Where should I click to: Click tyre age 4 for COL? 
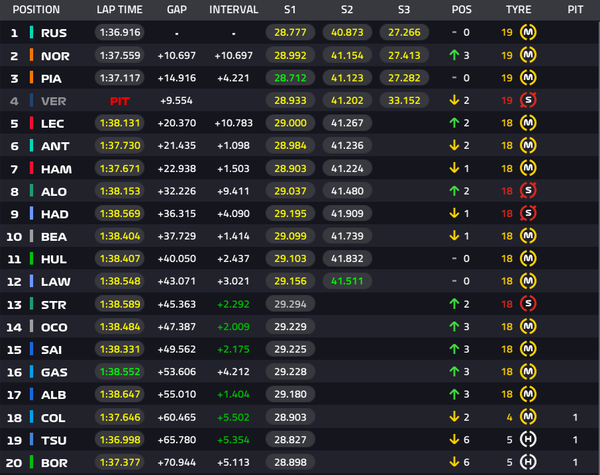pyautogui.click(x=509, y=417)
